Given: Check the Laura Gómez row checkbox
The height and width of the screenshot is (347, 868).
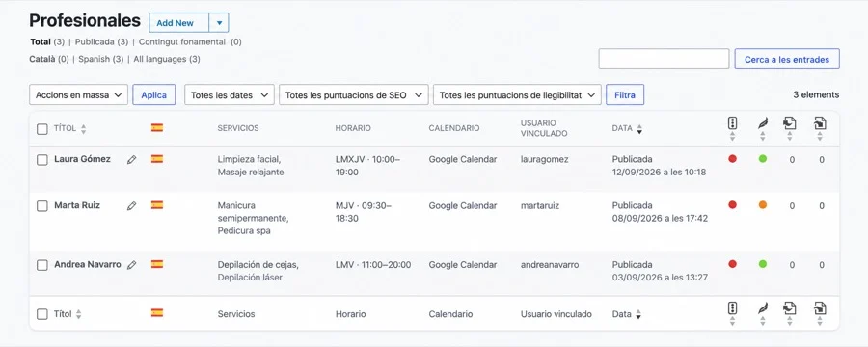Looking at the screenshot, I should [x=42, y=160].
